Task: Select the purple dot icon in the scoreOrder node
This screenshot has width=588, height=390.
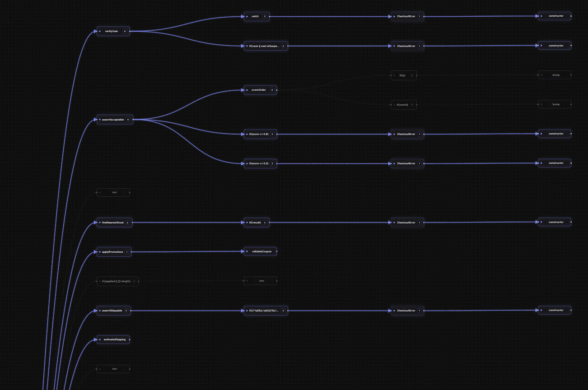Action: click(247, 90)
